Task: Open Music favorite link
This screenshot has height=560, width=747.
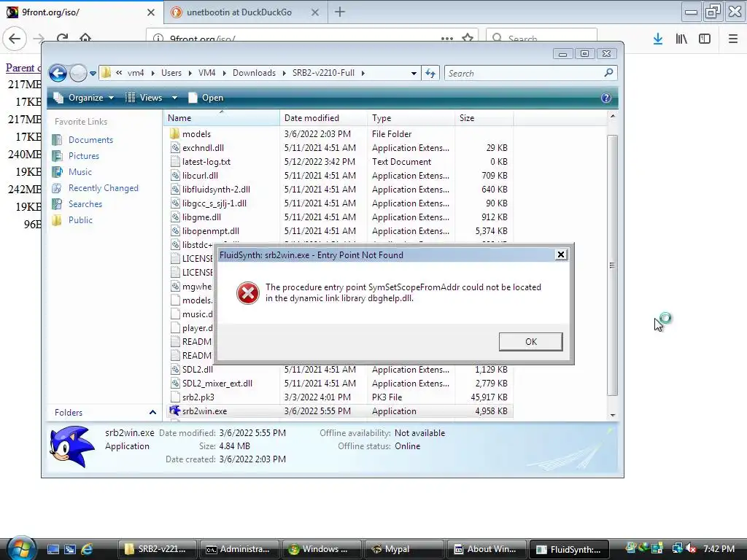Action: [80, 172]
